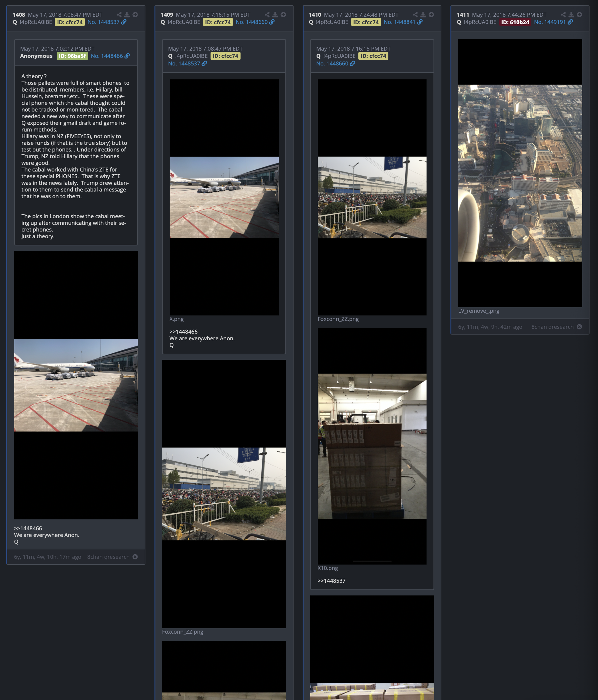The width and height of the screenshot is (598, 700).
Task: Click ID: cfcc74 badge in quoted post of 1410
Action: coord(374,56)
